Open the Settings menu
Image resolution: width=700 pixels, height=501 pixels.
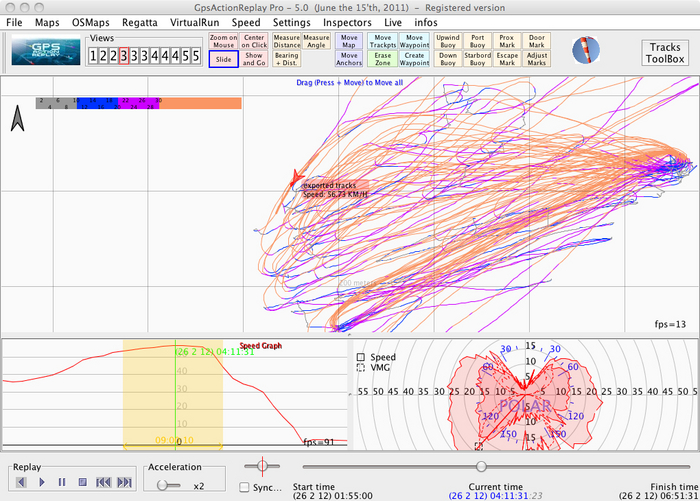click(292, 22)
